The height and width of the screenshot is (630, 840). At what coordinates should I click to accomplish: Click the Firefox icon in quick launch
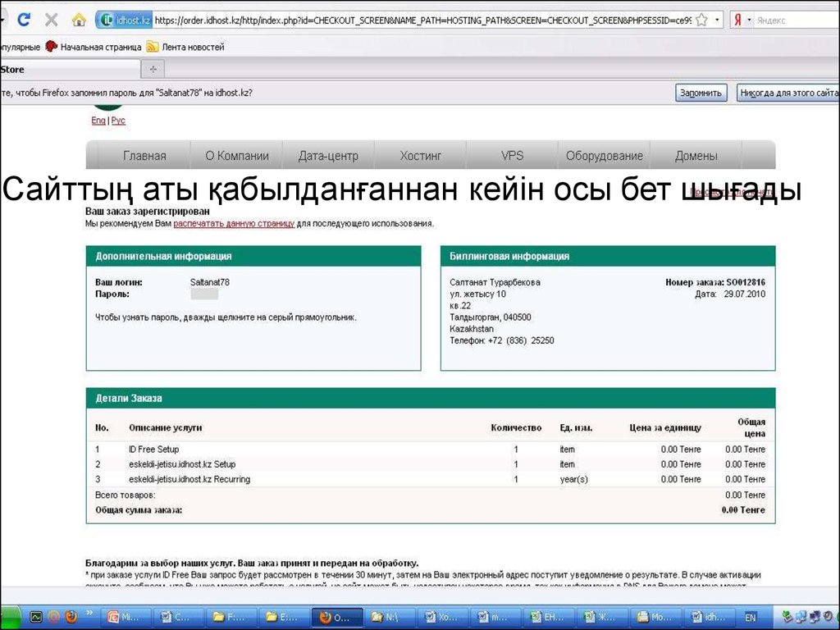coord(71,616)
